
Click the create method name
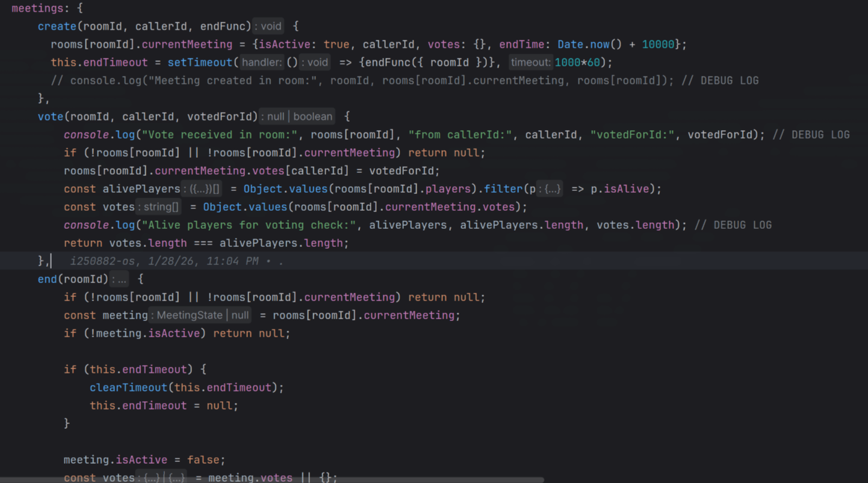(x=57, y=26)
